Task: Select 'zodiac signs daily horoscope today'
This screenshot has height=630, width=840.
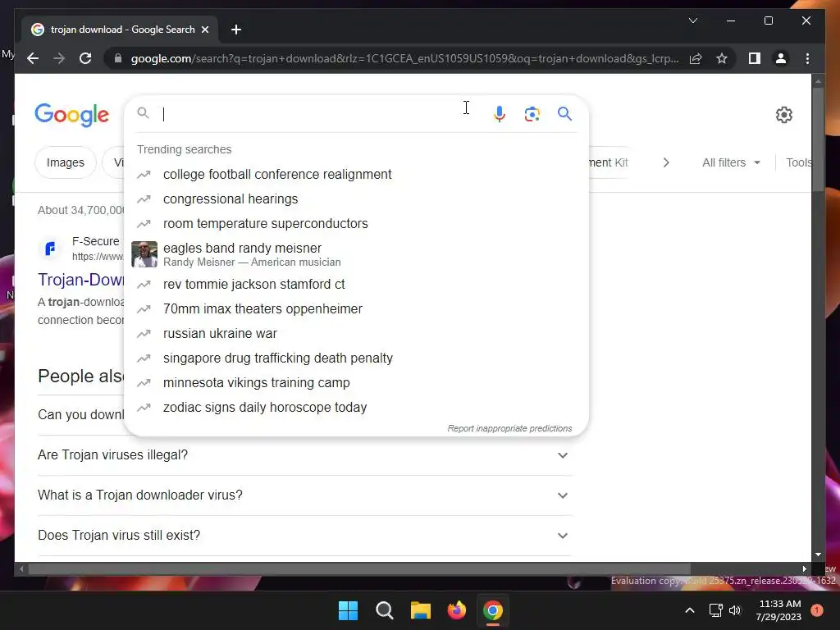Action: click(356, 407)
